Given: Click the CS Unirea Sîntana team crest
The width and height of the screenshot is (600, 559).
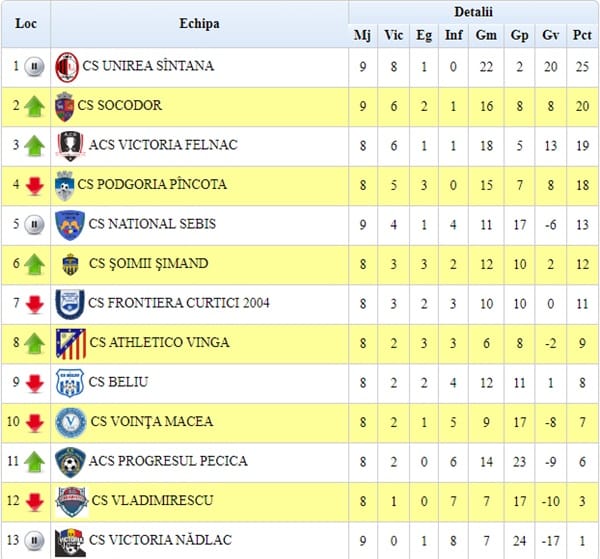Looking at the screenshot, I should (x=67, y=67).
